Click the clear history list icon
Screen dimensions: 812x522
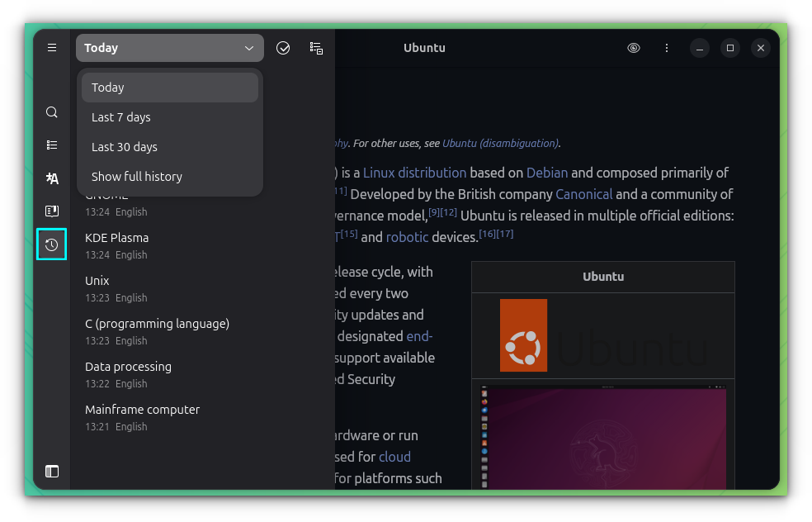316,48
